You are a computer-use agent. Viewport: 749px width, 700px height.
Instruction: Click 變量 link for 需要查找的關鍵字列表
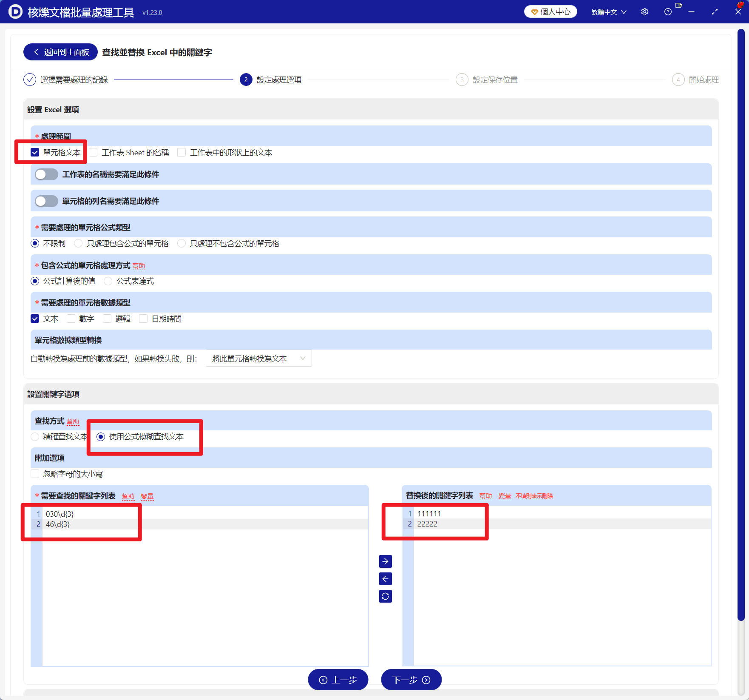pyautogui.click(x=147, y=496)
